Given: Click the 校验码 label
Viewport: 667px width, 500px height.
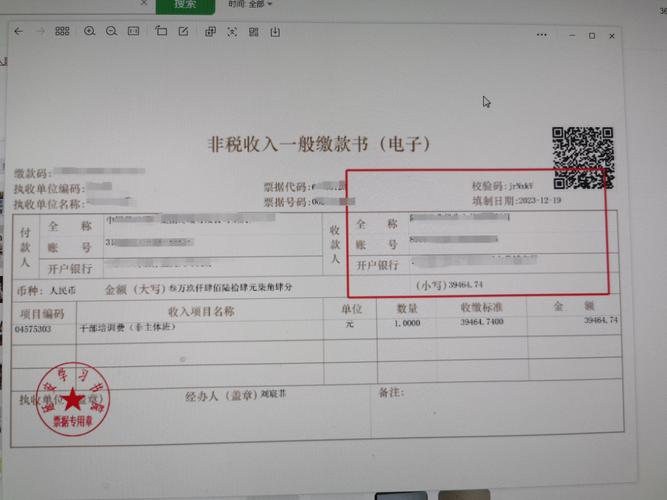Looking at the screenshot, I should (490, 186).
